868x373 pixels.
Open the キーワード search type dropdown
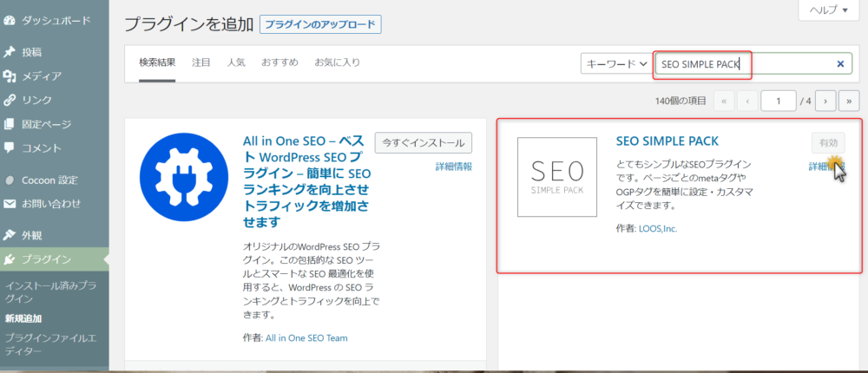click(615, 64)
